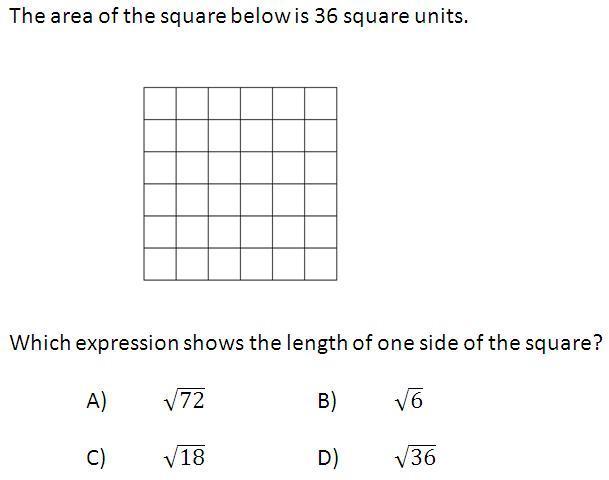Select the answer choice B) label
Viewport: 609px width, 480px height.
327,401
